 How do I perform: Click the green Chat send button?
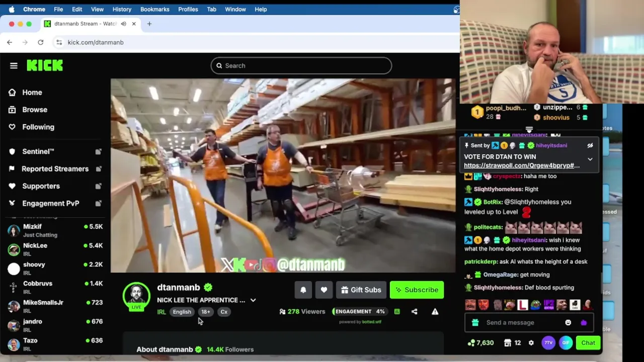[588, 343]
